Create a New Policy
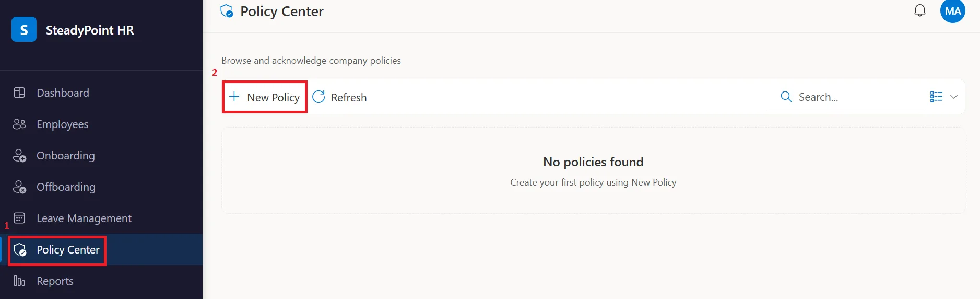Image resolution: width=980 pixels, height=299 pixels. 265,97
